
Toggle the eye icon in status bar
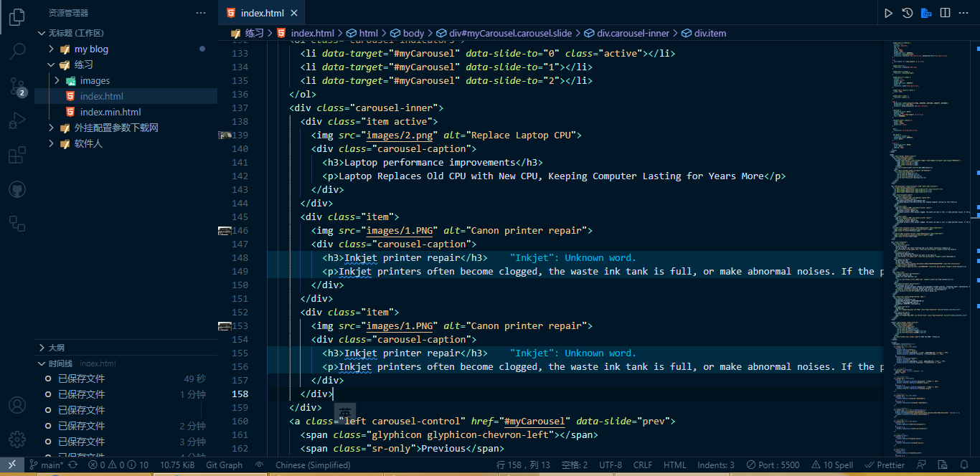[x=259, y=465]
